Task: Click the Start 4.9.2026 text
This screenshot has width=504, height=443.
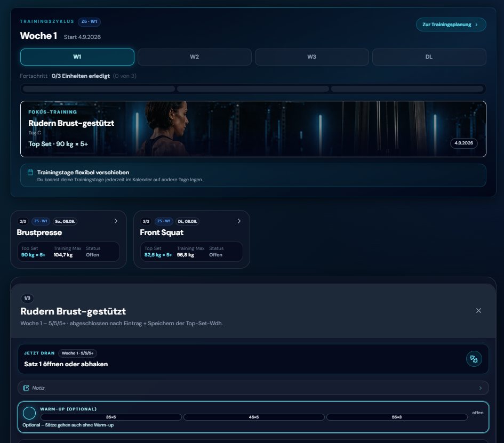Action: (82, 37)
